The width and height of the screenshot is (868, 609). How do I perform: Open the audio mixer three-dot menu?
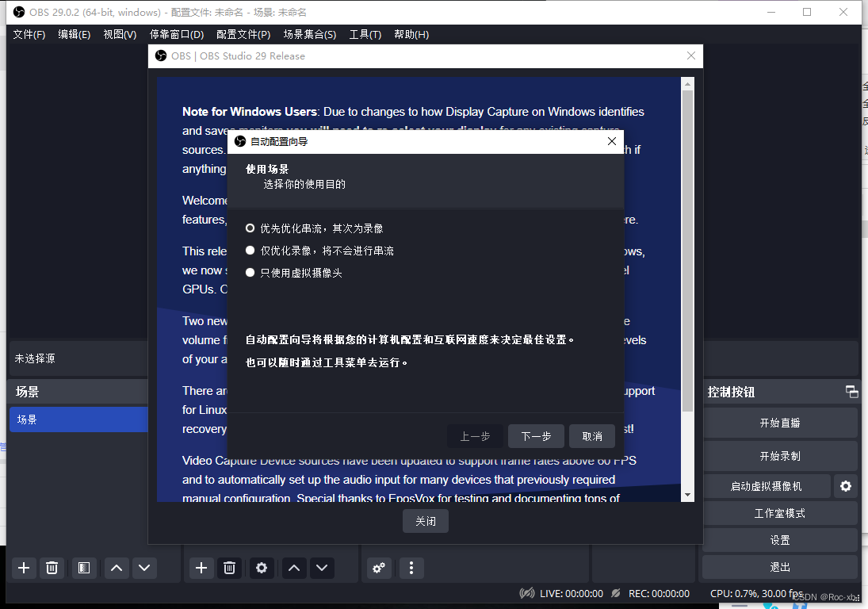[x=411, y=568]
